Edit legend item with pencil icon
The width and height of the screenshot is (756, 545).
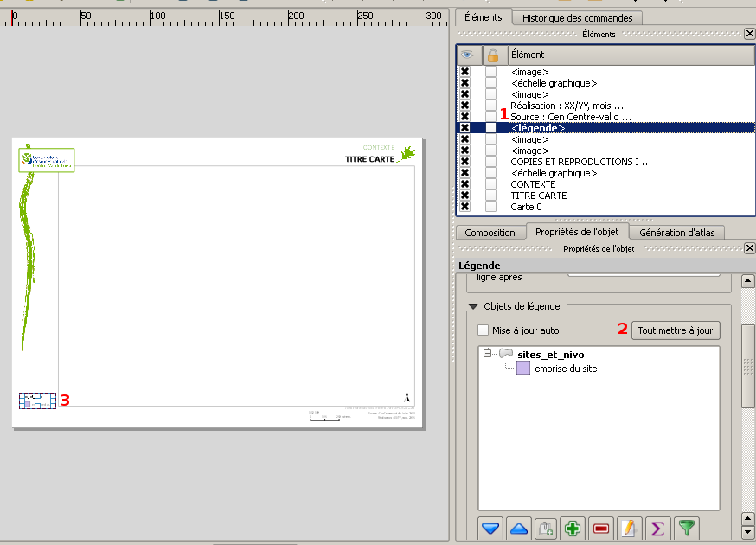pyautogui.click(x=629, y=528)
